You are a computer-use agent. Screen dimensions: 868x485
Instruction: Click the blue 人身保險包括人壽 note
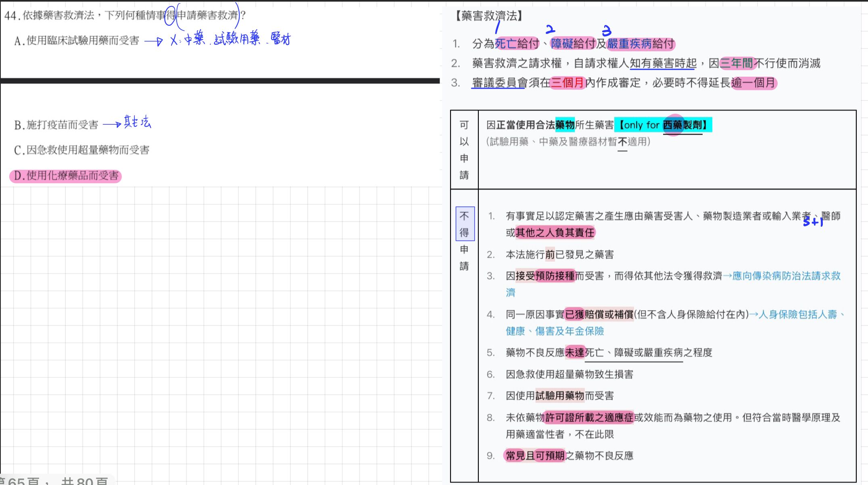tap(797, 314)
